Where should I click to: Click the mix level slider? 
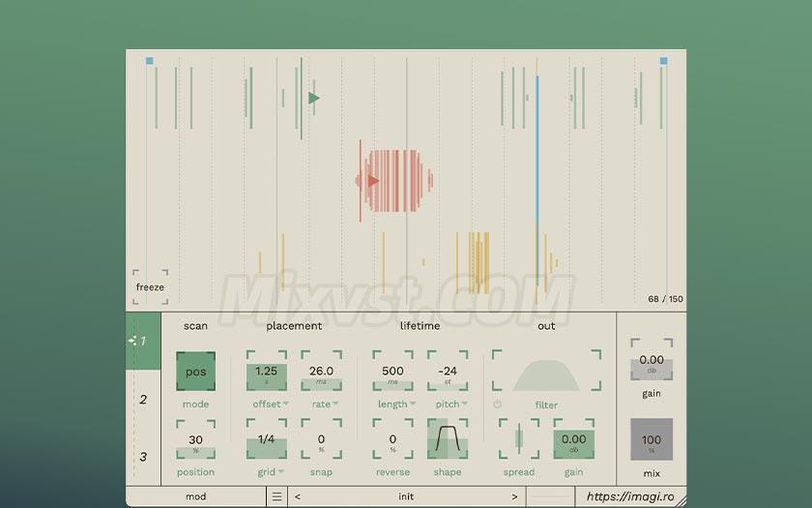652,439
